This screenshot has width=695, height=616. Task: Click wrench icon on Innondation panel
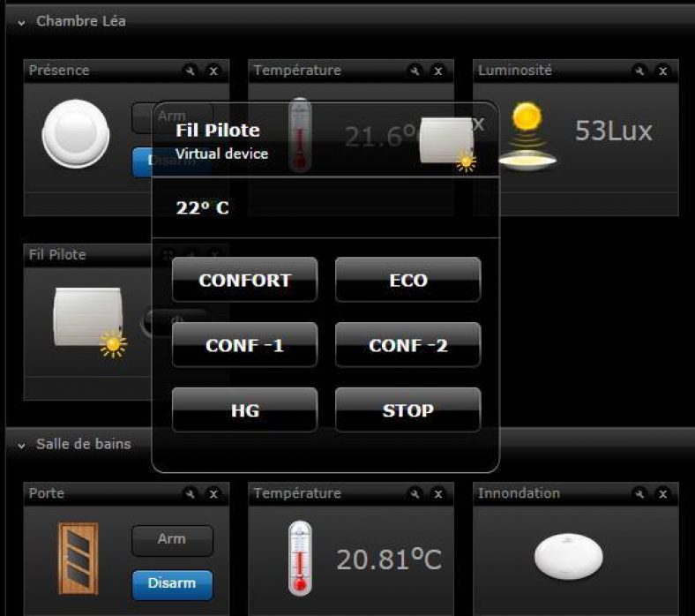(639, 493)
